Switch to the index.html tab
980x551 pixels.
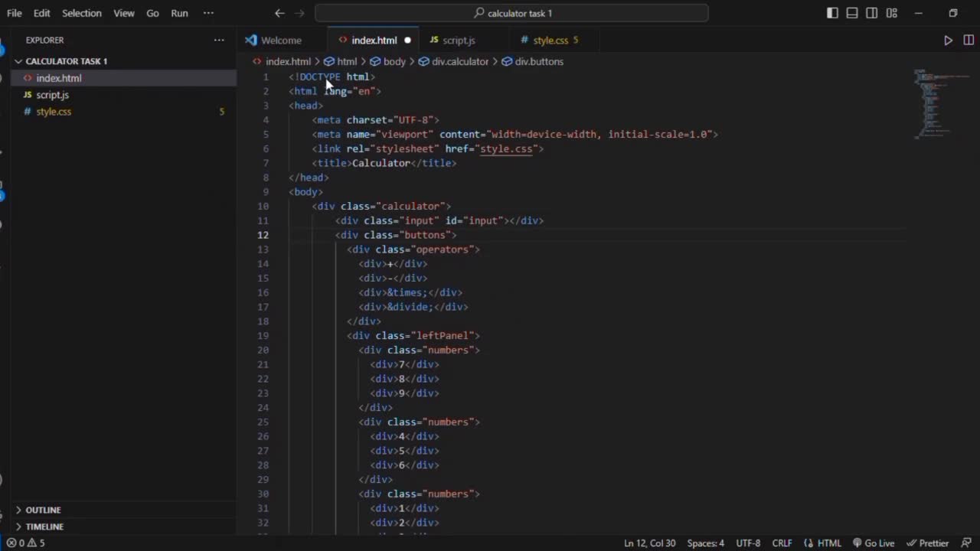pyautogui.click(x=374, y=41)
